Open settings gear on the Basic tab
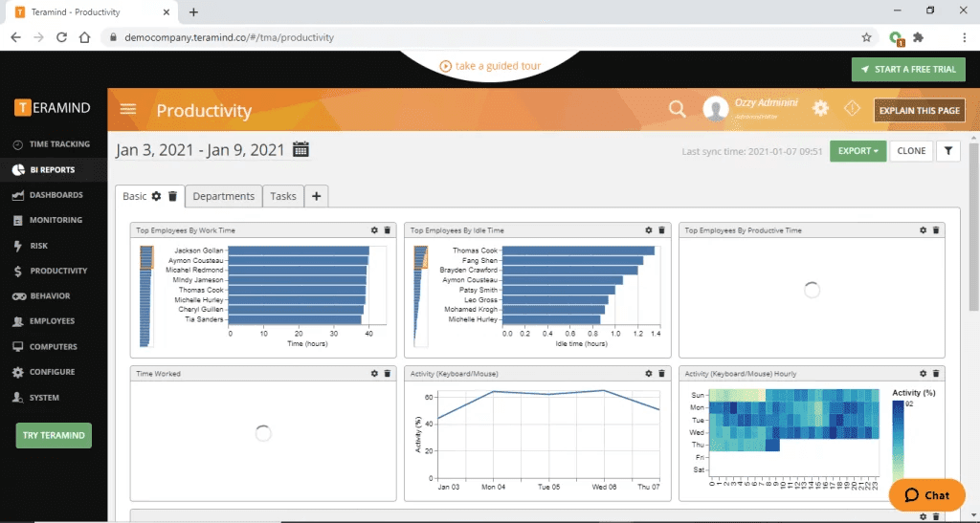 pyautogui.click(x=156, y=196)
